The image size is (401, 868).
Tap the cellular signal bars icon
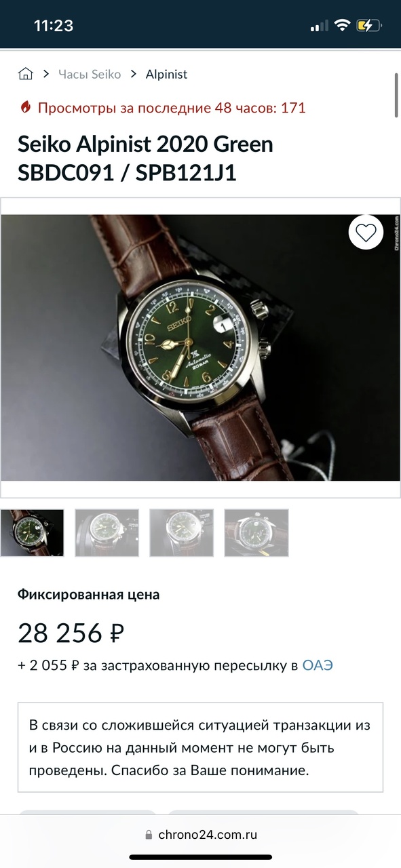point(319,26)
